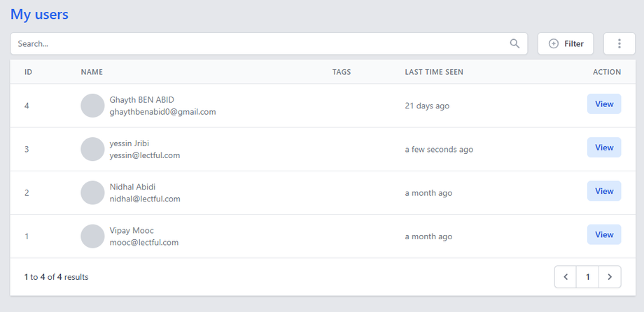
Task: View user yessin Jribi
Action: 603,148
